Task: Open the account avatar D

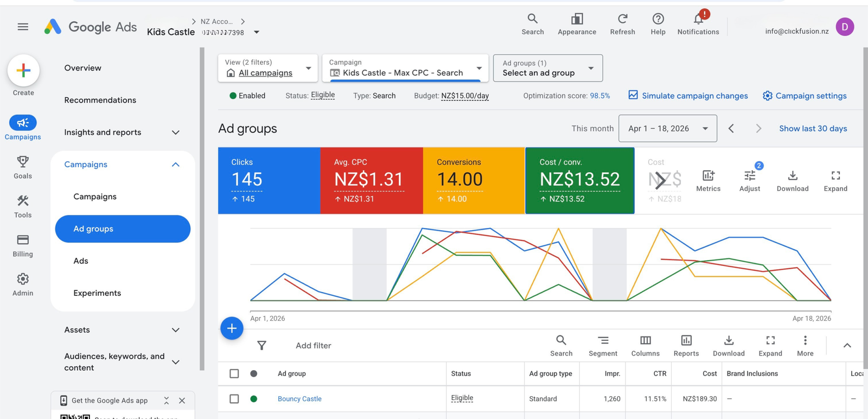Action: point(845,27)
